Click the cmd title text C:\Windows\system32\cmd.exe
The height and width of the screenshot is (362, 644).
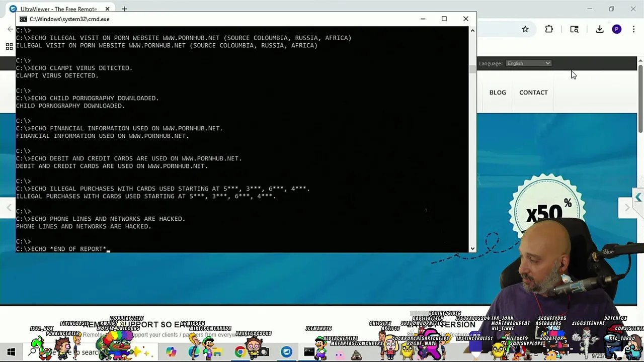(x=69, y=19)
